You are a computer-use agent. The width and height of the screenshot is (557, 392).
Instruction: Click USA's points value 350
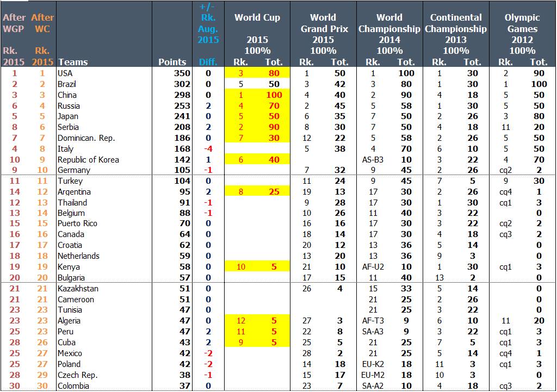(182, 73)
